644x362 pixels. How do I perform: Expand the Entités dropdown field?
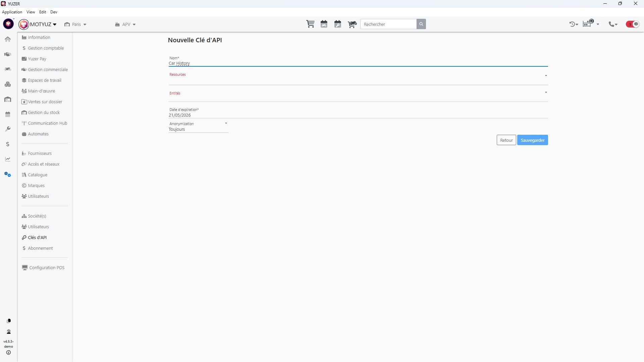tap(358, 96)
